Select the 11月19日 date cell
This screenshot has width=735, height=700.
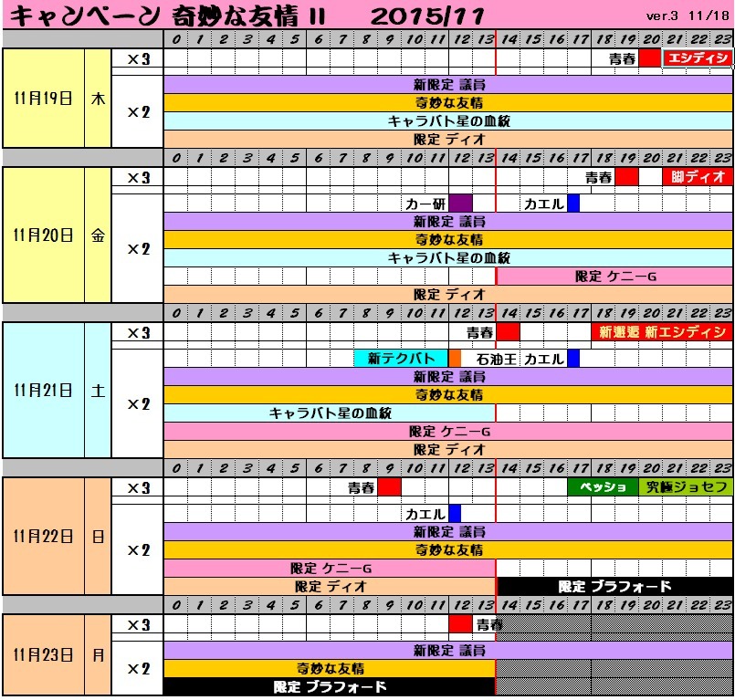click(44, 99)
